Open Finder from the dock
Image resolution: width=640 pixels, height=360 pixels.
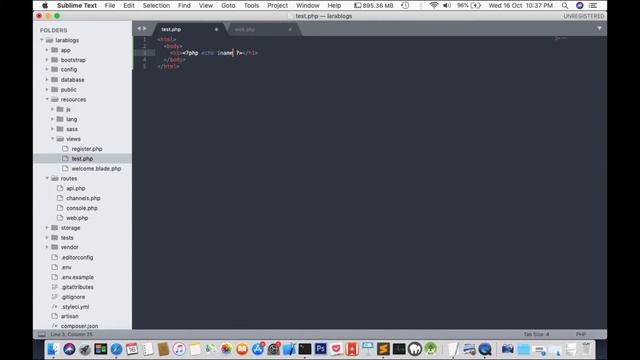coord(53,349)
